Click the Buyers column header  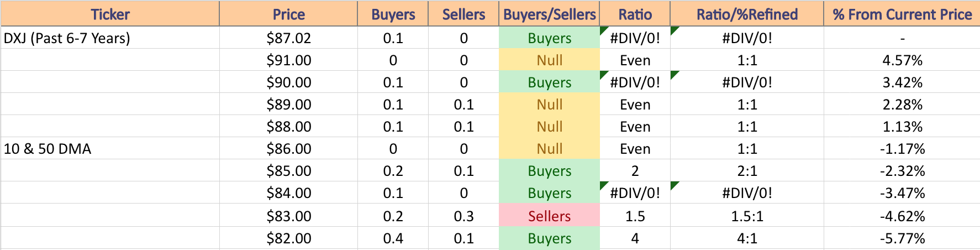(x=393, y=14)
